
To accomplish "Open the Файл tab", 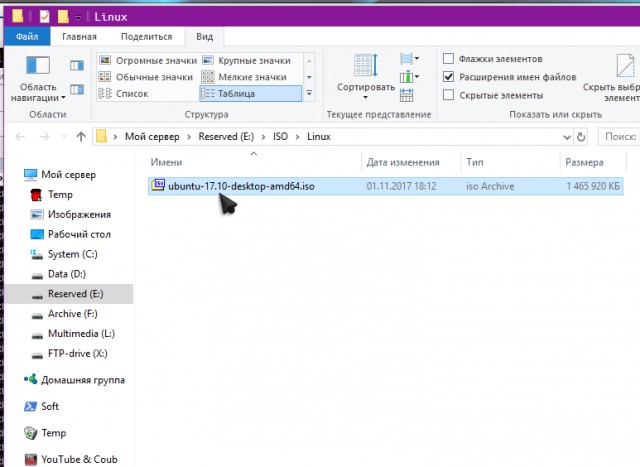I will tap(27, 36).
